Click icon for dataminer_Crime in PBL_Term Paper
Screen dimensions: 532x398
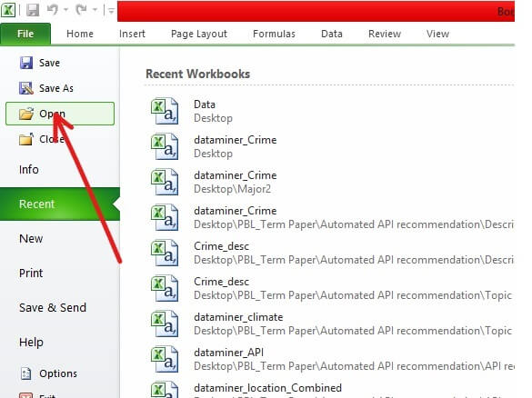coord(165,217)
